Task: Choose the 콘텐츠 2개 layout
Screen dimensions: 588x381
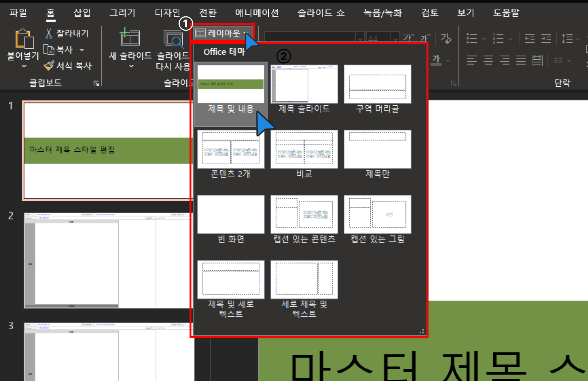Action: coord(231,154)
